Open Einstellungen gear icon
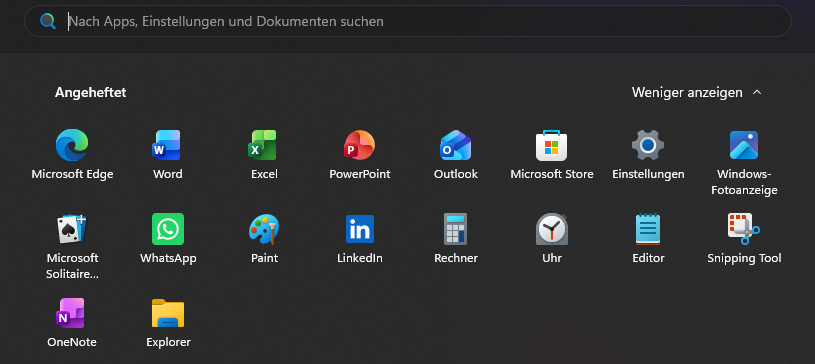Viewport: 815px width, 364px height. click(x=648, y=145)
